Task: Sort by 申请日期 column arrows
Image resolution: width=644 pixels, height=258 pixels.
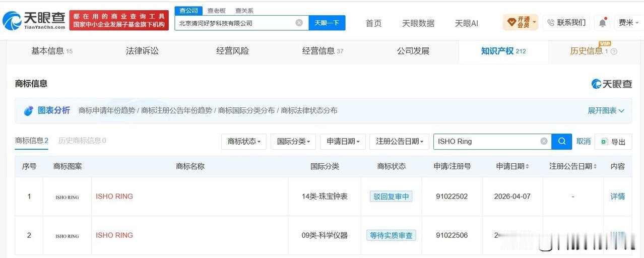Action: [527, 166]
